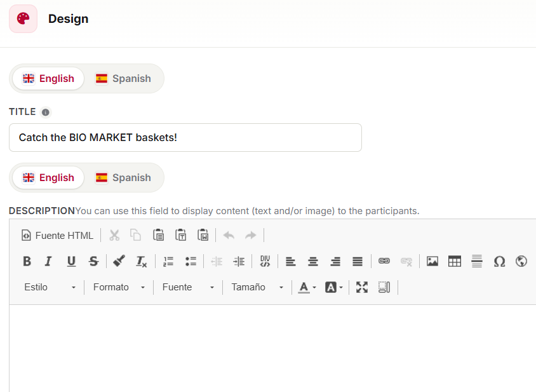Insert a numbered list
The width and height of the screenshot is (536, 392).
click(x=168, y=262)
